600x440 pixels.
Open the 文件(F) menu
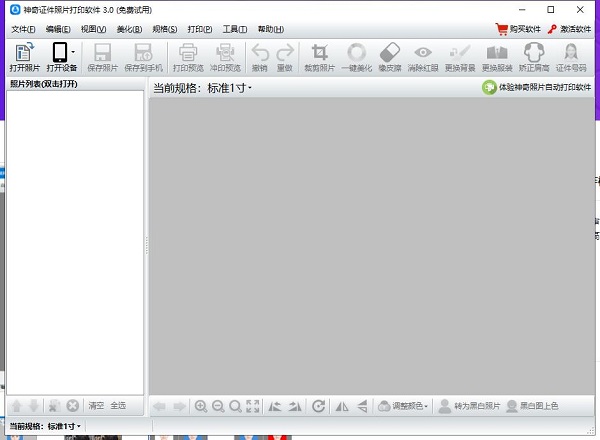point(23,29)
